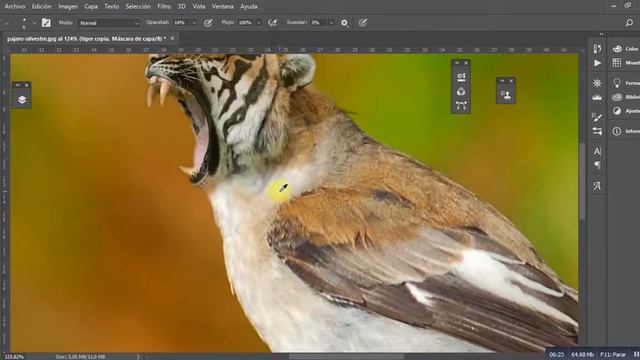Open the Actions panel play icon

pyautogui.click(x=597, y=63)
